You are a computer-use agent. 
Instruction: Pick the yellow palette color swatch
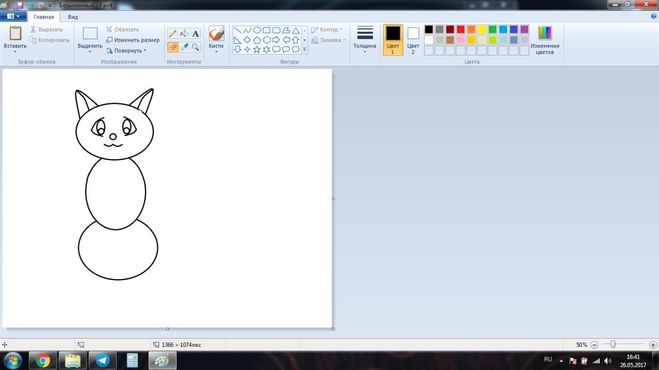tap(482, 29)
